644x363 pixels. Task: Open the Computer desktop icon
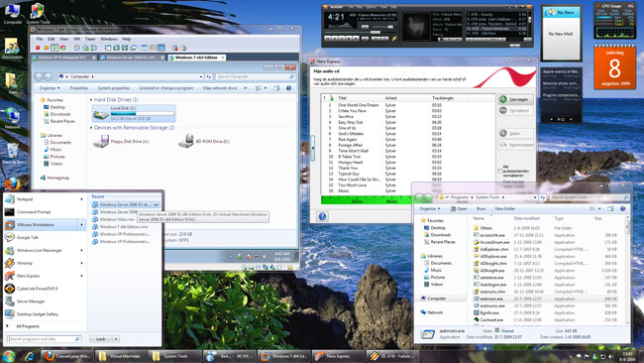tap(12, 13)
